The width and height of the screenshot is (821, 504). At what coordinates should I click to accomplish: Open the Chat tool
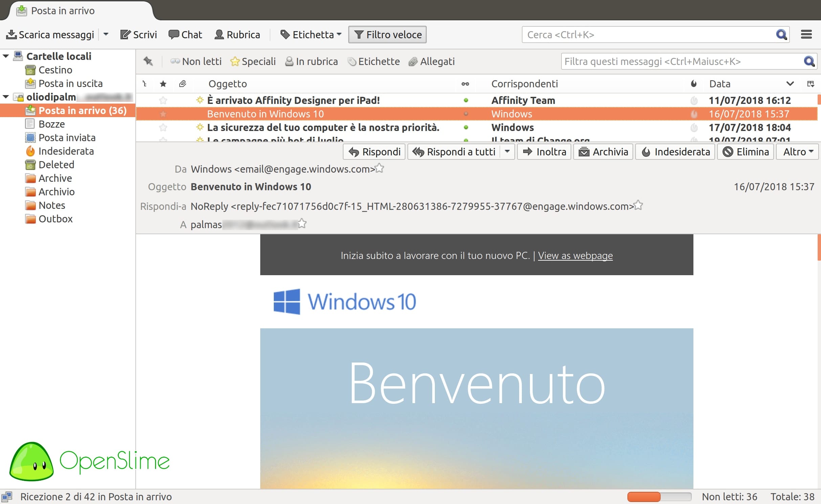point(185,35)
